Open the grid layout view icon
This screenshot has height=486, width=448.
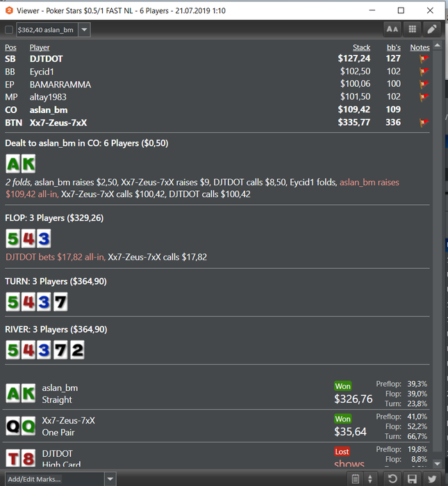412,29
